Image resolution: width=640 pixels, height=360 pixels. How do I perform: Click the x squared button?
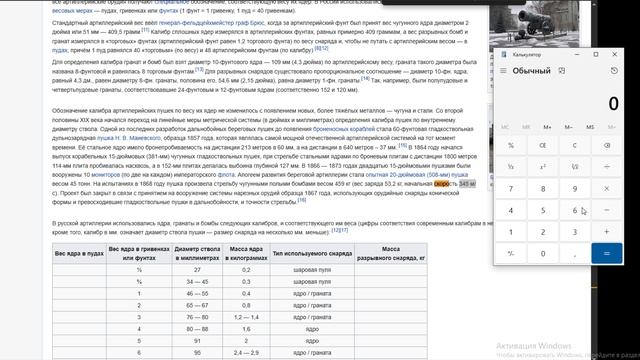coord(542,167)
